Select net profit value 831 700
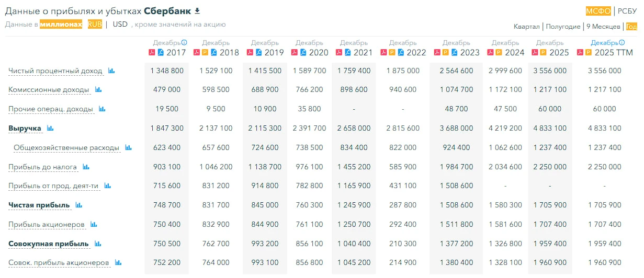 pyautogui.click(x=216, y=205)
